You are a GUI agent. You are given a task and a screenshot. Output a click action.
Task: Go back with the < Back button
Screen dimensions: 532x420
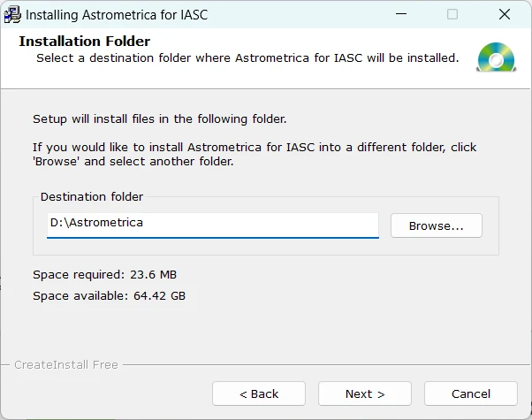(259, 393)
